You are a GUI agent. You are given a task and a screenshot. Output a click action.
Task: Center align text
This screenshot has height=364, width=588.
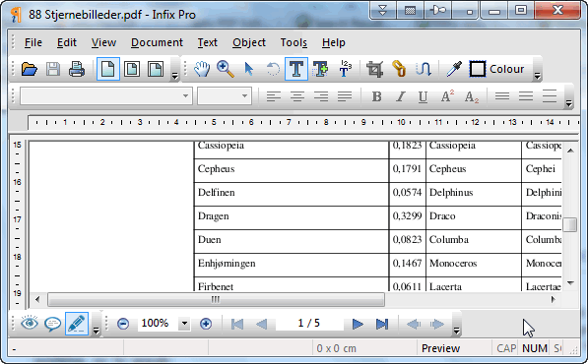coord(297,96)
